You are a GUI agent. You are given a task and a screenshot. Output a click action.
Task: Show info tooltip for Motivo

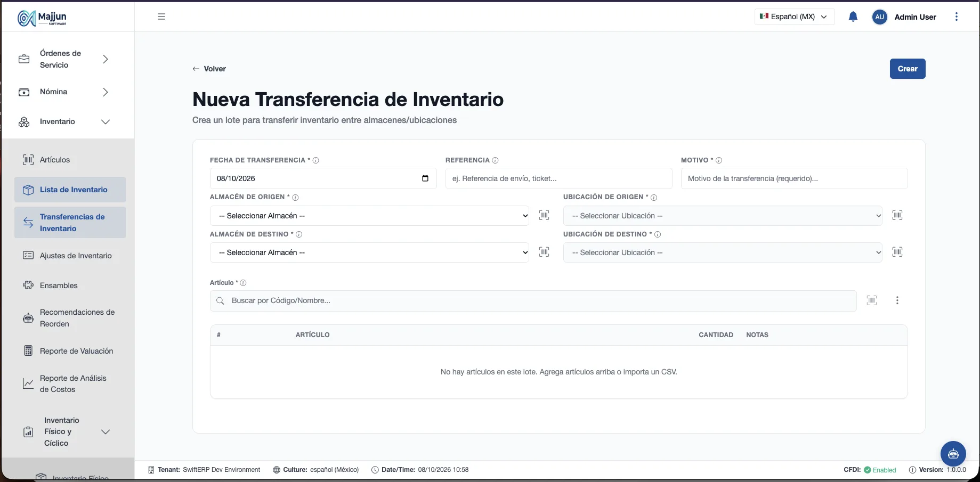point(719,160)
